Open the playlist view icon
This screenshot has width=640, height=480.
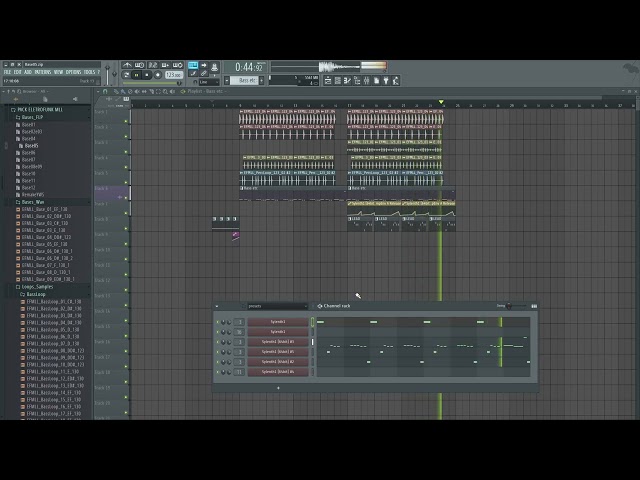(x=328, y=81)
